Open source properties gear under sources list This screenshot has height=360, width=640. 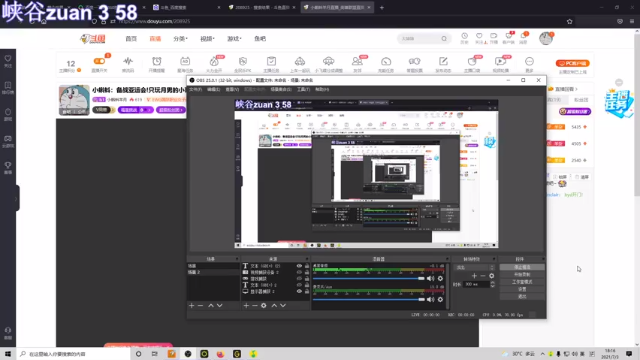pyautogui.click(x=264, y=305)
